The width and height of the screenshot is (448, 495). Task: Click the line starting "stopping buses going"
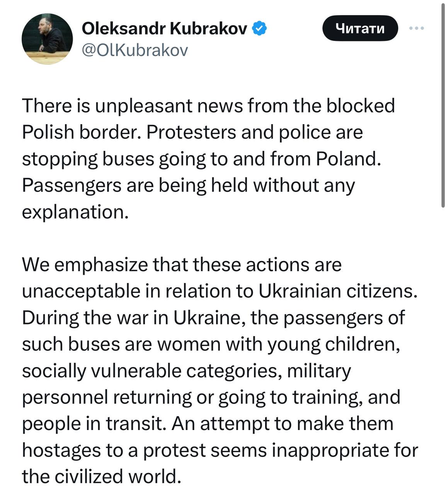click(x=201, y=159)
